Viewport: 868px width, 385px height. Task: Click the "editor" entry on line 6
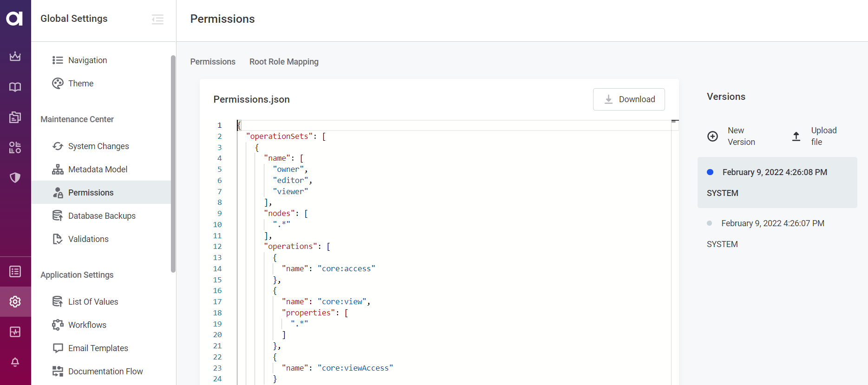(291, 180)
